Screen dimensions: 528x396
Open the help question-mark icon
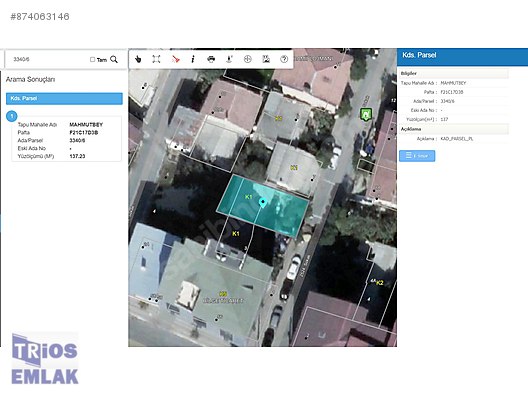[x=284, y=59]
